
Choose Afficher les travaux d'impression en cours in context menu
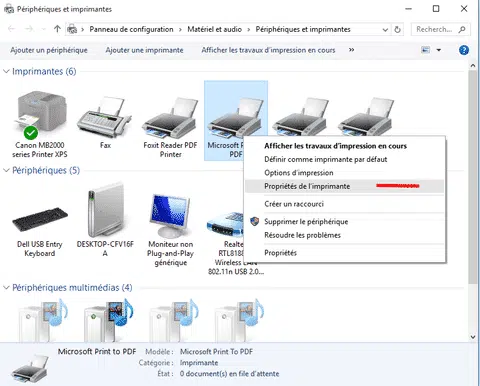click(345, 146)
